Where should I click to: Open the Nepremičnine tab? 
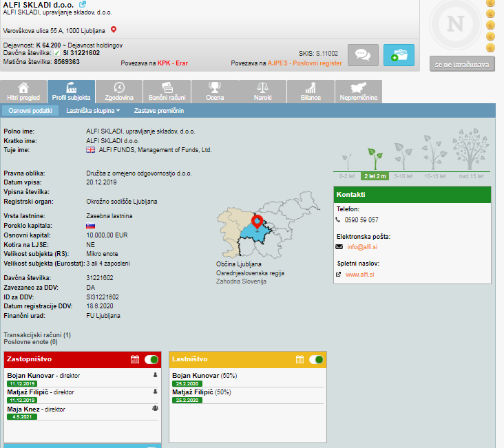tap(359, 92)
